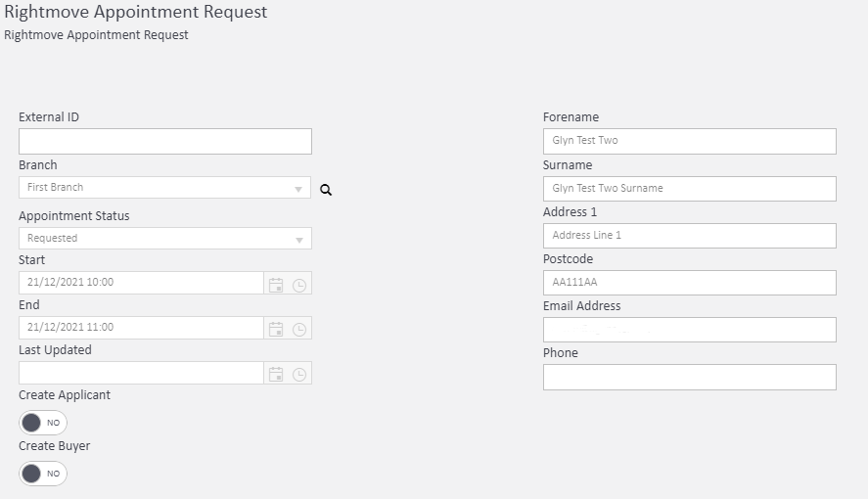Open the Last Updated calendar picker
This screenshot has width=868, height=499.
tap(276, 374)
